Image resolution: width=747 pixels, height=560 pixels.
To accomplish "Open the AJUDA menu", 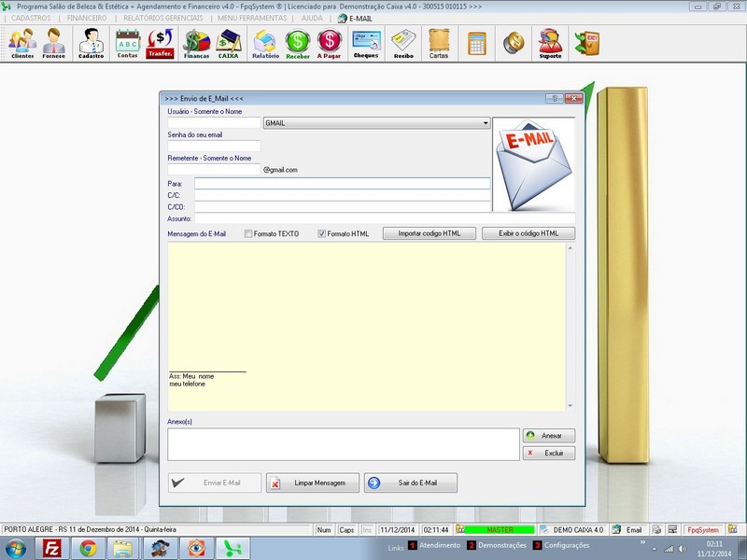I will 312,18.
